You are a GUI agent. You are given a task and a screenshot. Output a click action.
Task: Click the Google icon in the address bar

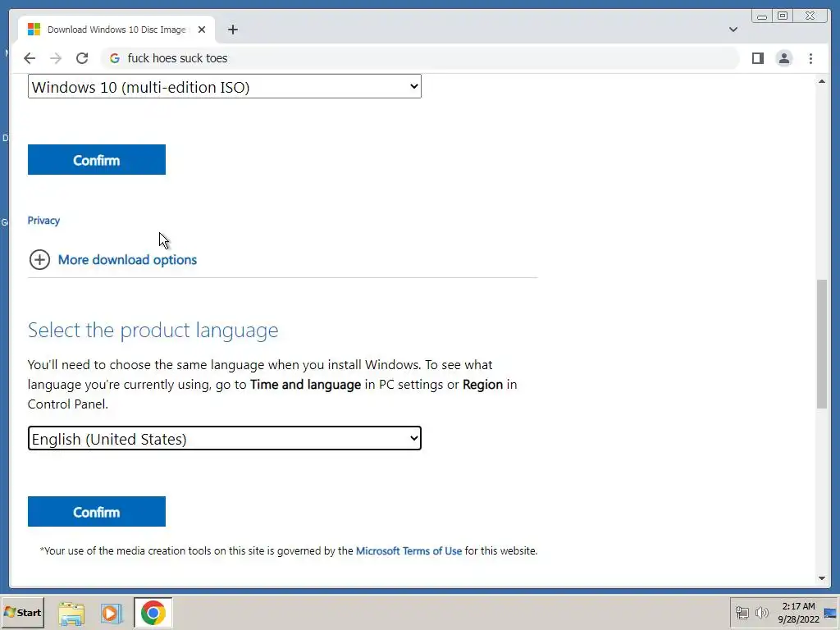pyautogui.click(x=115, y=58)
